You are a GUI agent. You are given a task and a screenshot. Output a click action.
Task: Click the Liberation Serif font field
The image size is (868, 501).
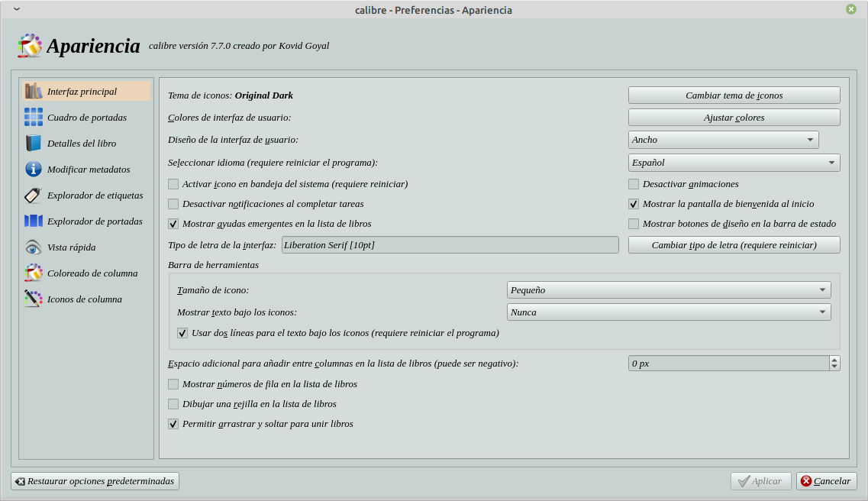450,244
